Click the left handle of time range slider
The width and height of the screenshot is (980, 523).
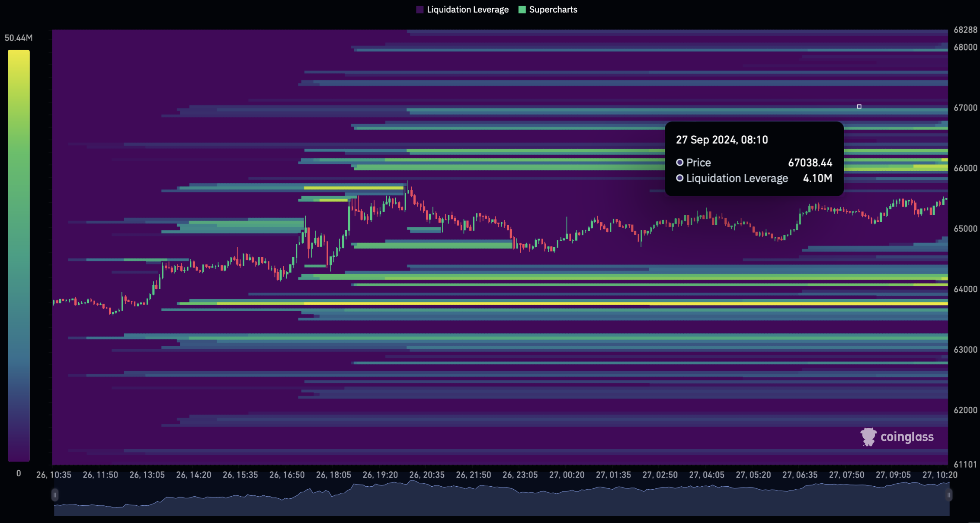point(55,495)
